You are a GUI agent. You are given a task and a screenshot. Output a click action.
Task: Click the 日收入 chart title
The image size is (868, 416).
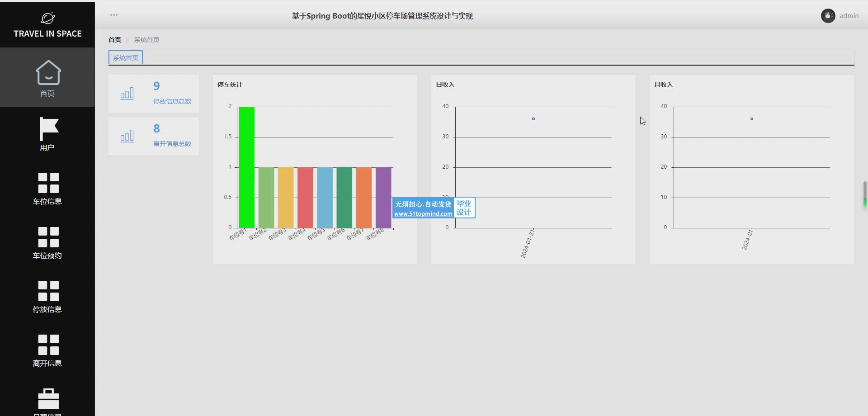click(445, 85)
